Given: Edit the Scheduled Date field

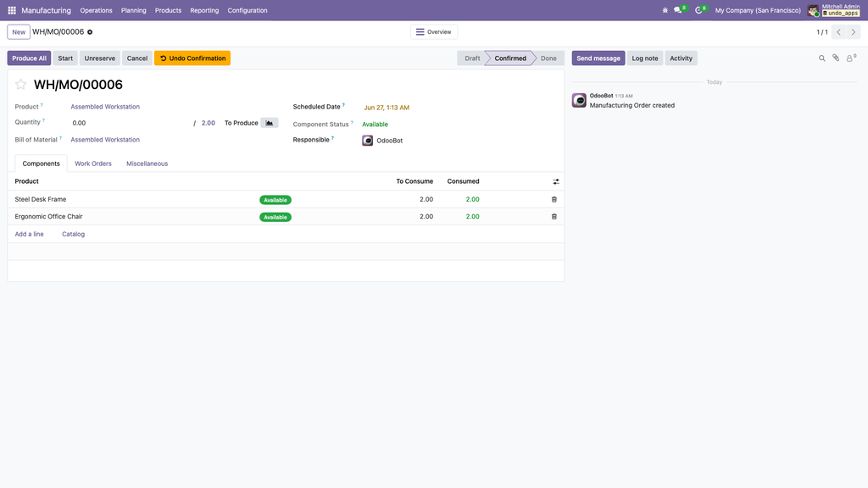Looking at the screenshot, I should [387, 108].
